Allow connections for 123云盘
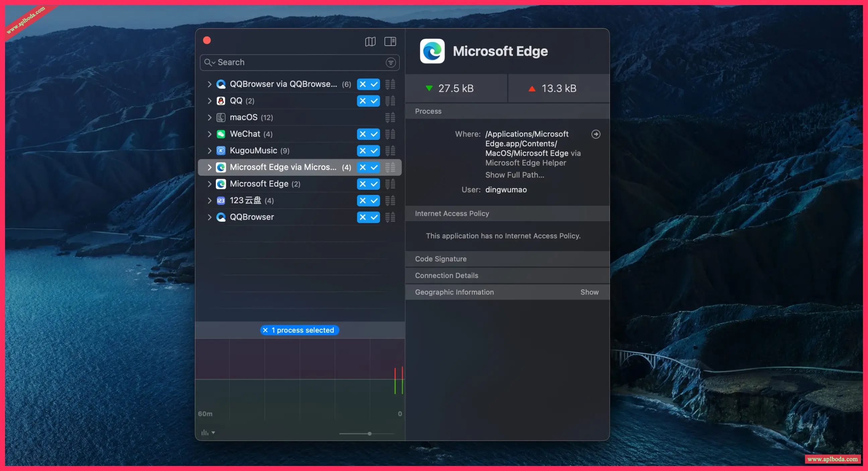 (x=374, y=201)
